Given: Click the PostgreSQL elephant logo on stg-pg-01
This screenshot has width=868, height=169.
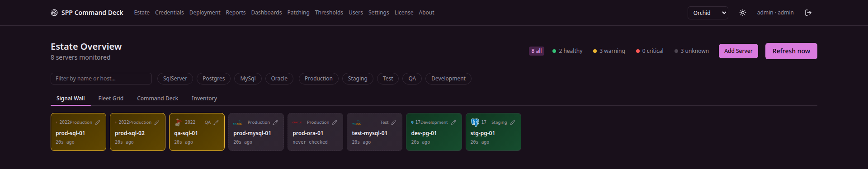Looking at the screenshot, I should click(475, 122).
